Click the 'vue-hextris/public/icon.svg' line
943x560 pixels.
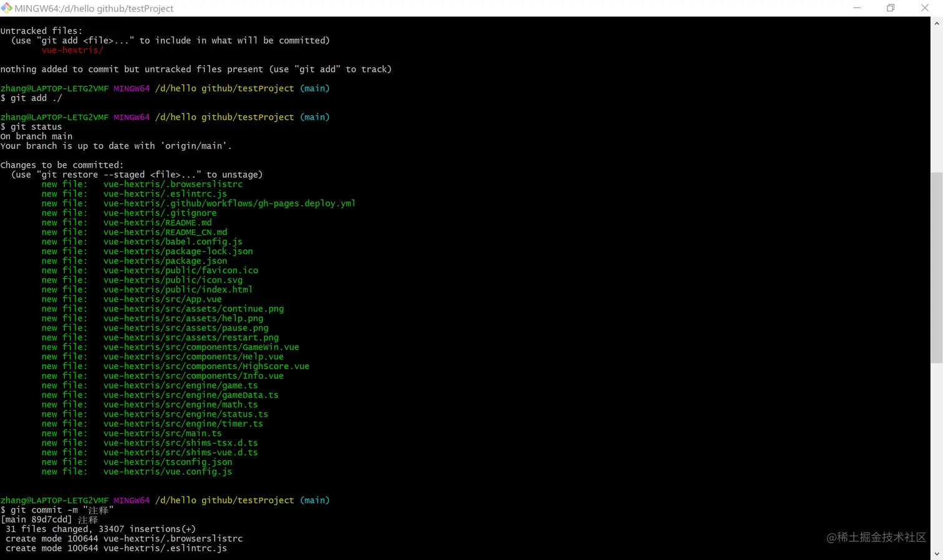(x=142, y=280)
